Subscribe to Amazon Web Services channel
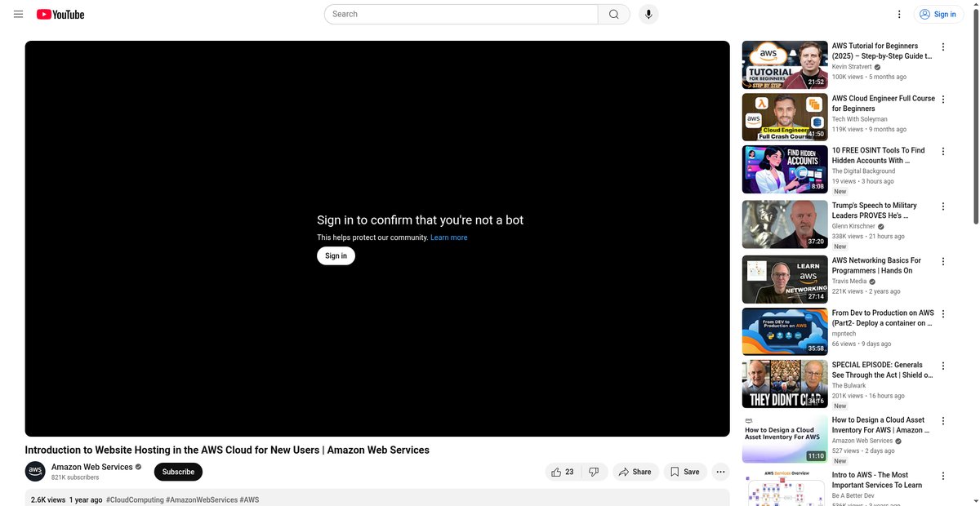The height and width of the screenshot is (506, 980). [x=178, y=472]
